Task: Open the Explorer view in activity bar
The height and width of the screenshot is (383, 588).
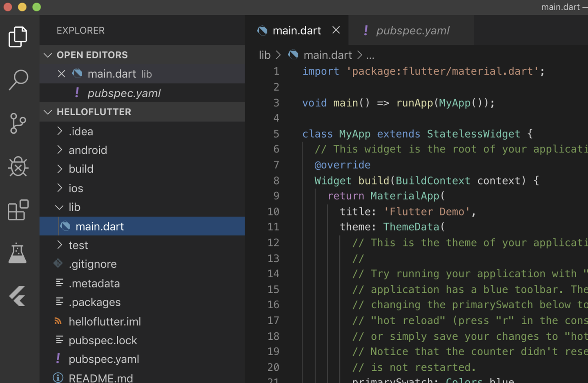Action: (x=18, y=37)
